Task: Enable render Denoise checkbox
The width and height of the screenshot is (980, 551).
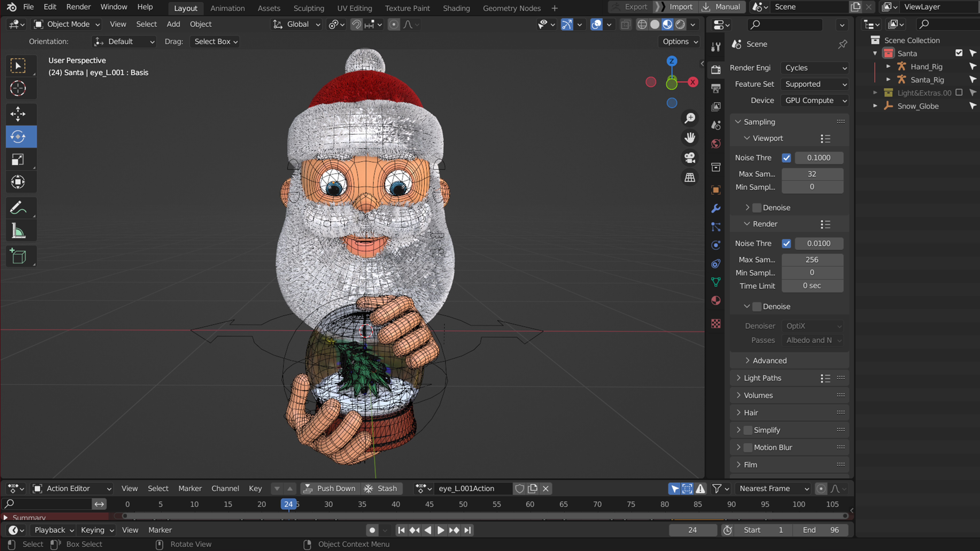Action: coord(757,306)
